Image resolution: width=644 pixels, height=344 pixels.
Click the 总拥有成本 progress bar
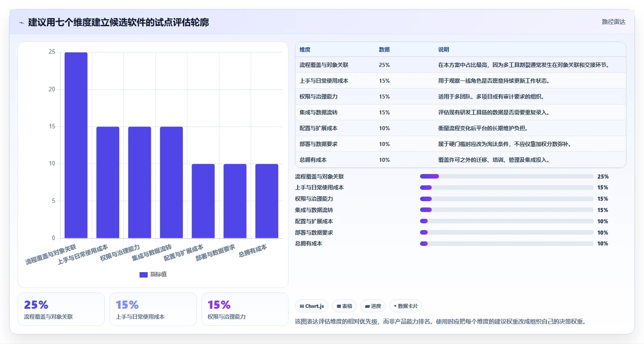coord(507,244)
